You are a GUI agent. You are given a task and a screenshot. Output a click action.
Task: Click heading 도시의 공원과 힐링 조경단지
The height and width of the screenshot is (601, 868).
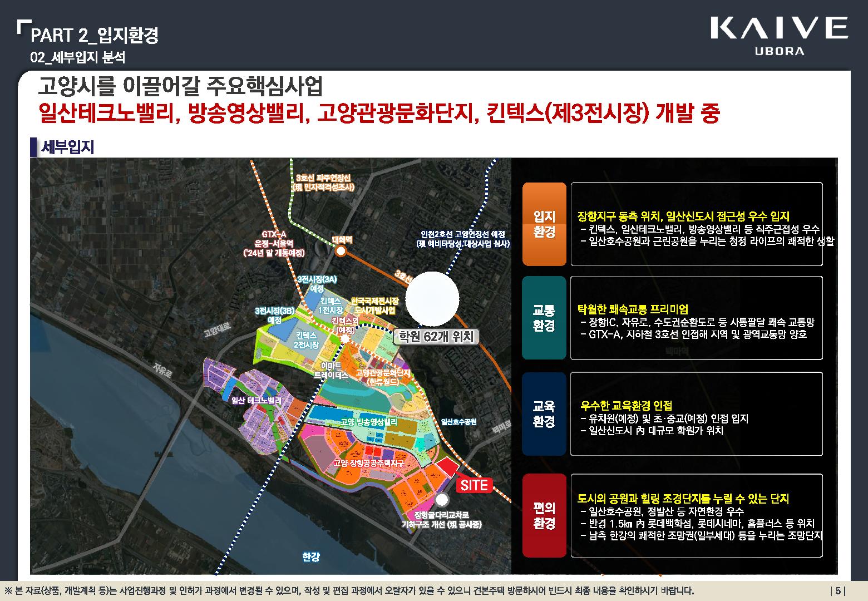(684, 499)
